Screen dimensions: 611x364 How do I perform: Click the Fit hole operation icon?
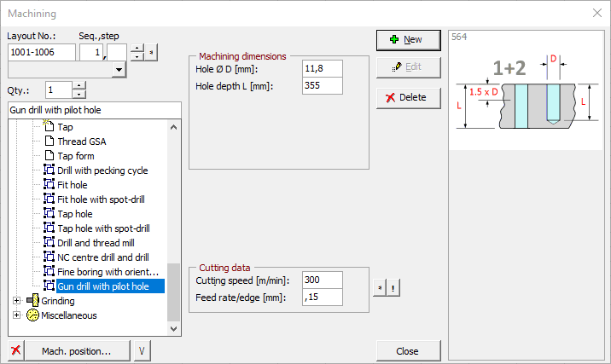(49, 185)
